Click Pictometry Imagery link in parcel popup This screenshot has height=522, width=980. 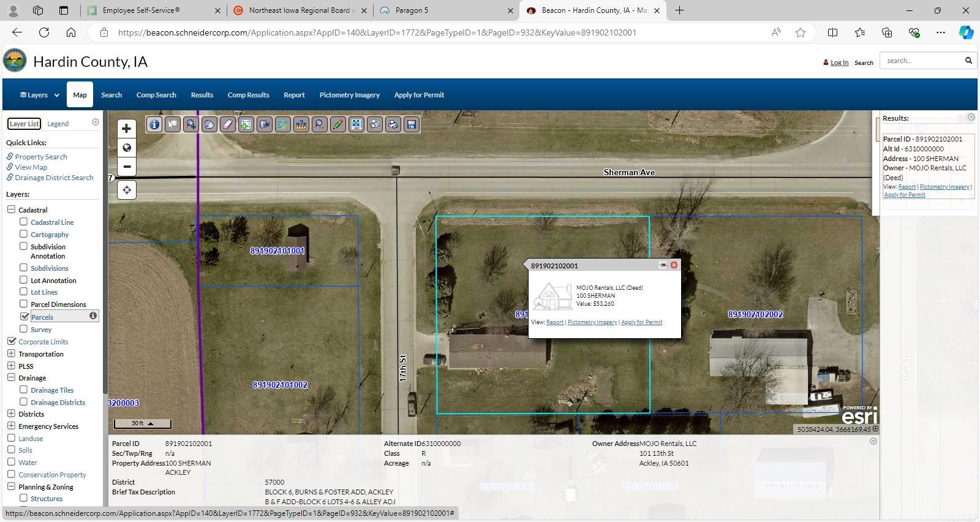point(592,322)
